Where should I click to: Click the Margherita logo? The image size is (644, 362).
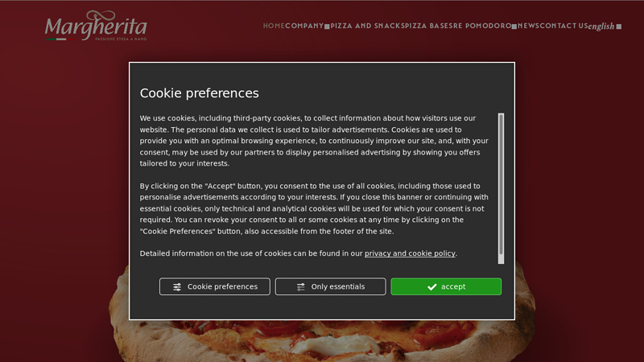96,27
